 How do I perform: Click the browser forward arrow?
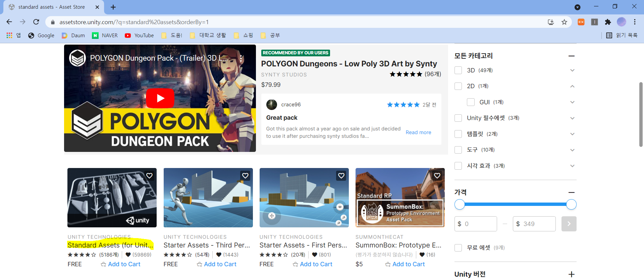pos(22,22)
